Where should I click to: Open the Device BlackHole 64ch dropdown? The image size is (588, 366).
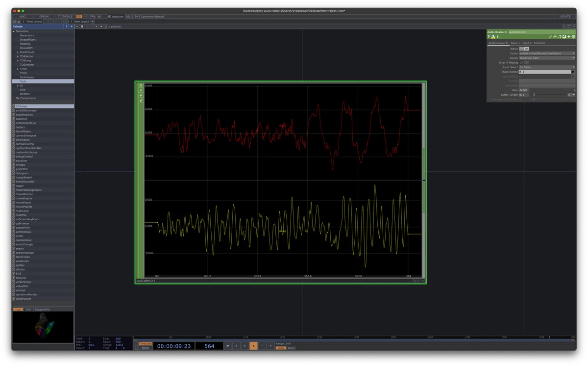coord(547,58)
